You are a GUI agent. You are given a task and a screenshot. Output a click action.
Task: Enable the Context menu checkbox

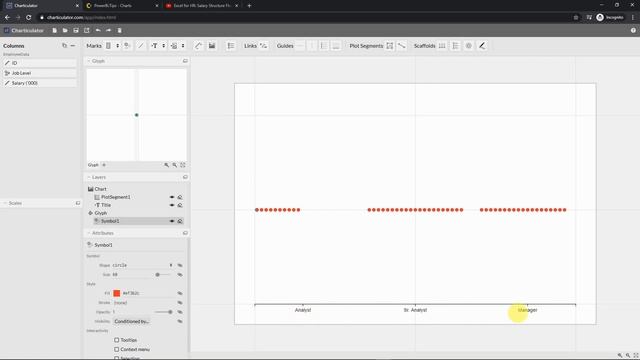117,349
